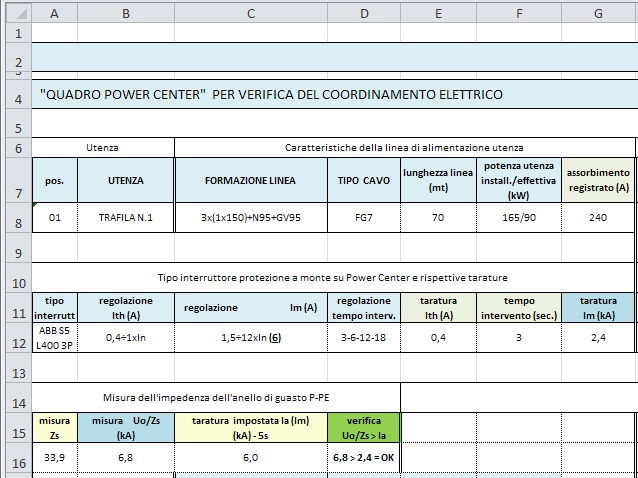
Task: Click the "-3-6-12-18" time regulation cell
Action: click(363, 337)
